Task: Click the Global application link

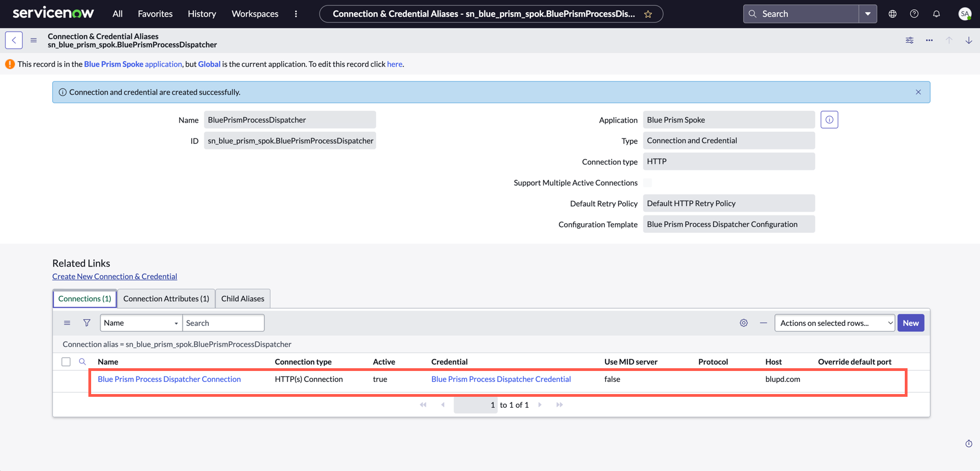Action: coord(209,64)
